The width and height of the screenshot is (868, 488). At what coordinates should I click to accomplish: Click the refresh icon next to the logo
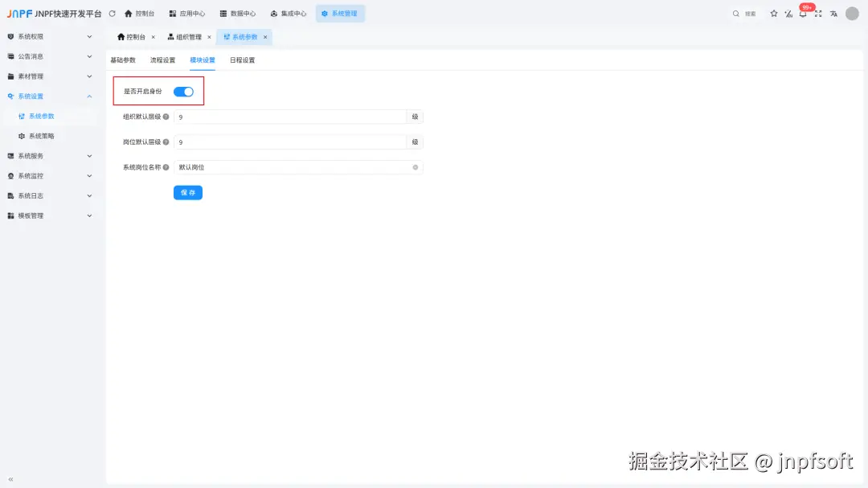click(x=113, y=13)
